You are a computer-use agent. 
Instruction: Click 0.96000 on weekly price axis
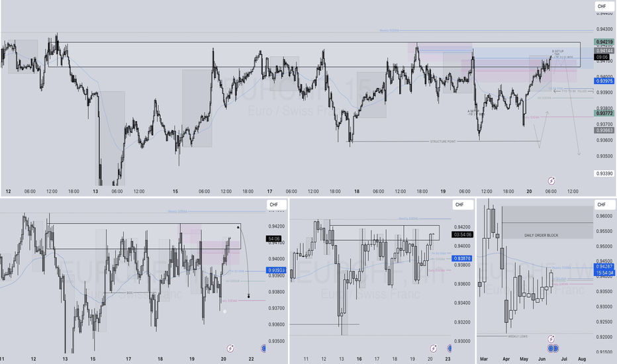click(604, 216)
